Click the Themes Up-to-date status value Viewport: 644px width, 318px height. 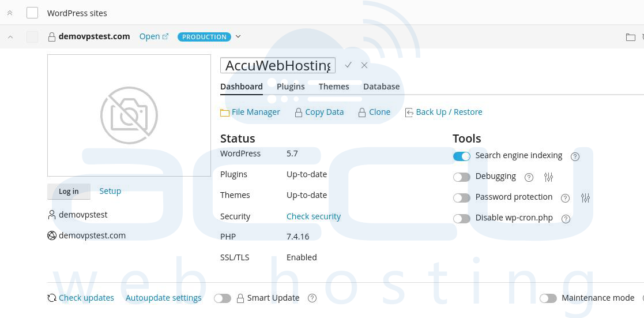[x=307, y=196]
